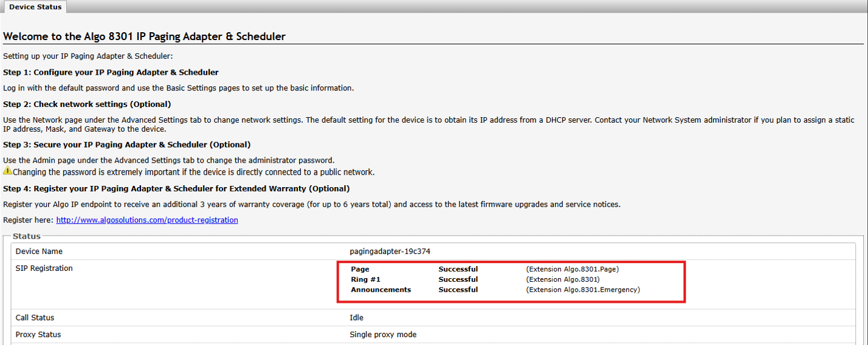Click the 'Device Name' row label

[x=39, y=251]
